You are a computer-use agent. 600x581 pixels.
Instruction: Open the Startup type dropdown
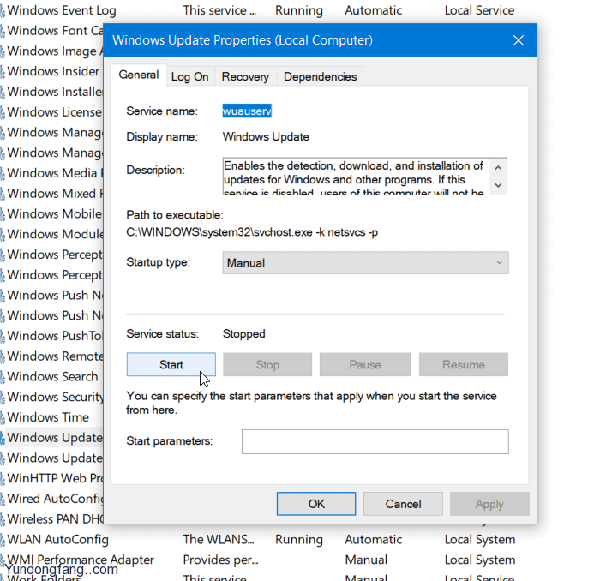[x=365, y=263]
